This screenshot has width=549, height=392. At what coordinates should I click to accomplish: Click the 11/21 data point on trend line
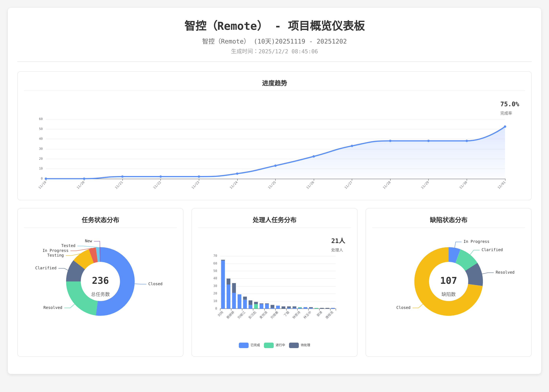tap(122, 177)
